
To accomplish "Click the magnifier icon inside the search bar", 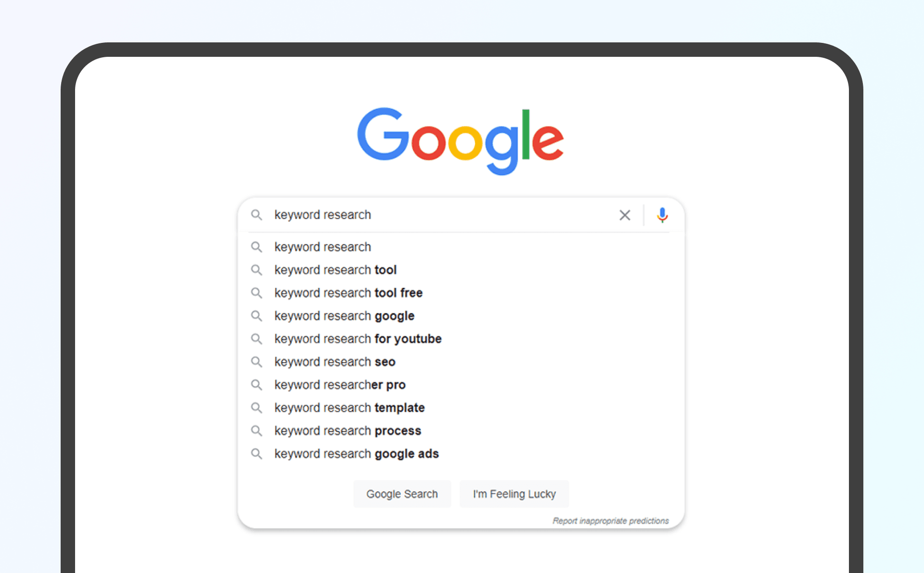I will [x=257, y=215].
